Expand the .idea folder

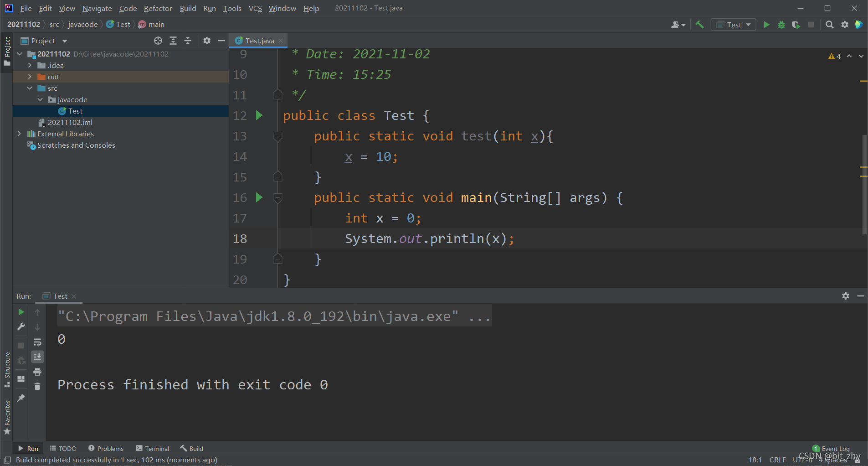30,65
